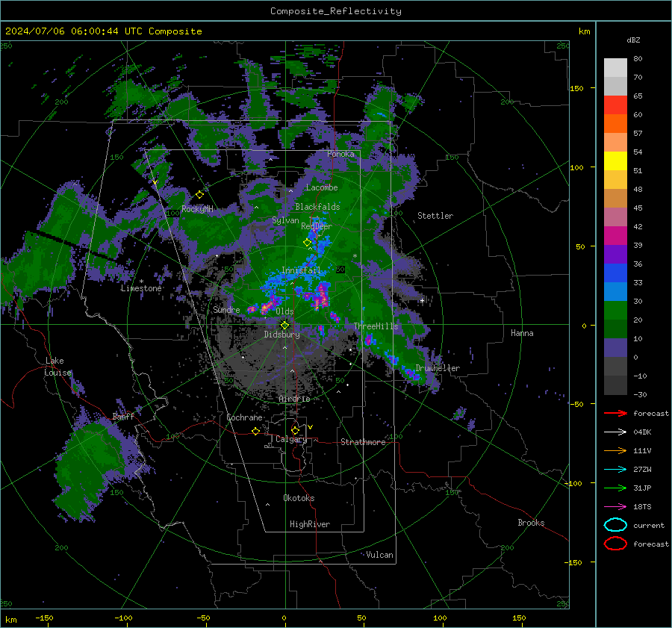Click the 2024/07/06 06:00:44 UTC timestamp
Viewport: 672px width, 628px height.
(x=74, y=31)
